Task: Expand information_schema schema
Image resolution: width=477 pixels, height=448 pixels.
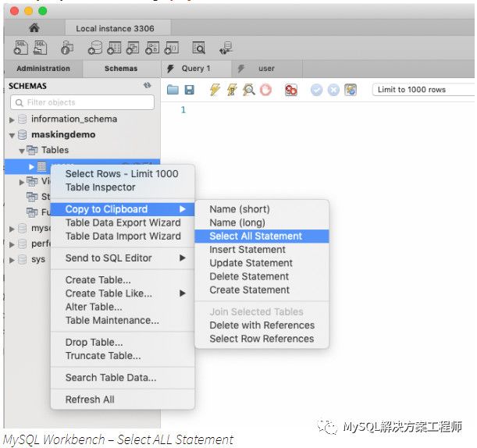Action: (x=12, y=120)
